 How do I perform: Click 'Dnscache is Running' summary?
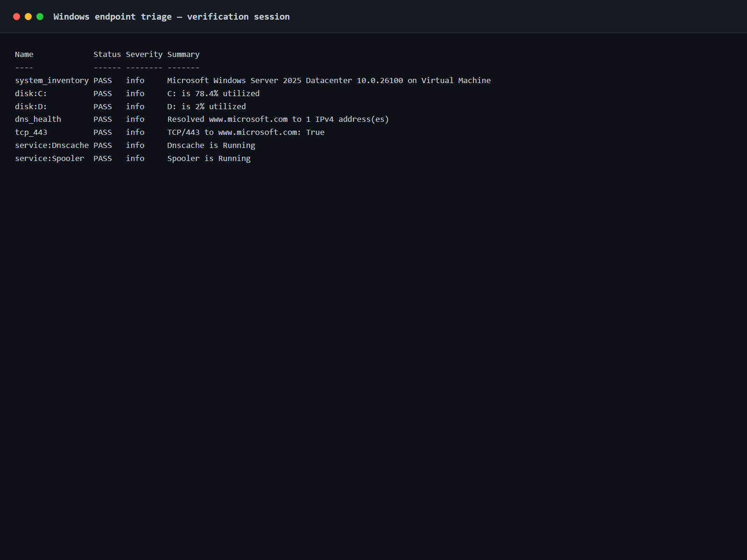[x=211, y=146]
